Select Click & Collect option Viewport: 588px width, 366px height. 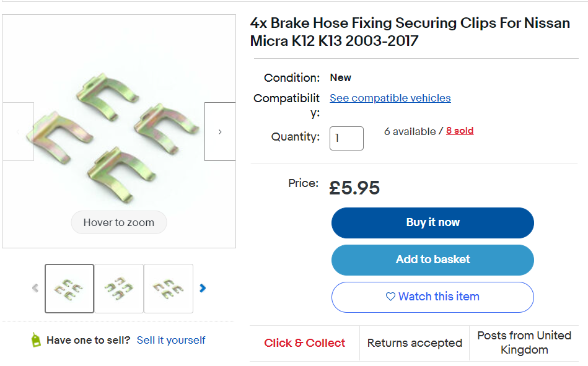[x=304, y=342]
